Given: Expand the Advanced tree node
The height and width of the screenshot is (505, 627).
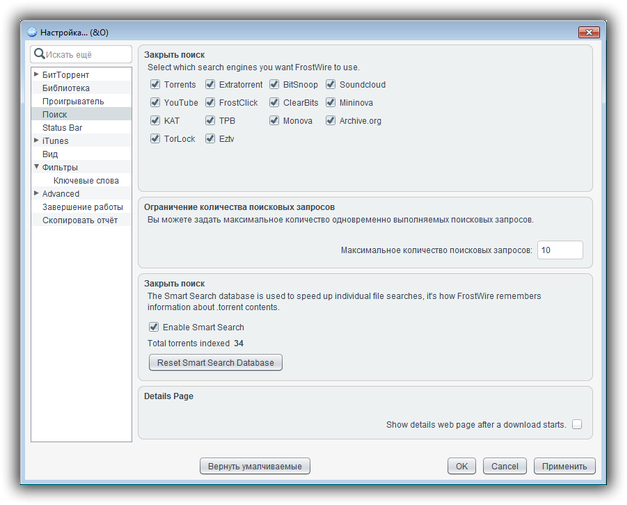Looking at the screenshot, I should click(x=37, y=193).
